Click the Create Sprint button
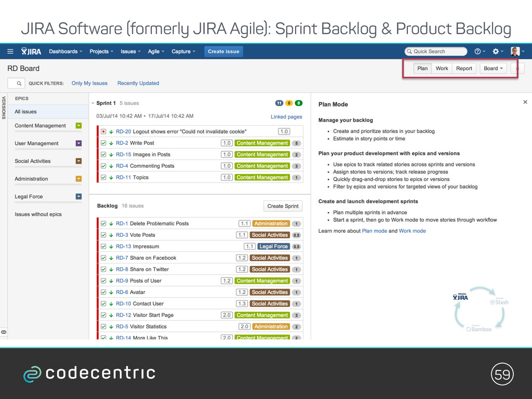 pyautogui.click(x=283, y=206)
